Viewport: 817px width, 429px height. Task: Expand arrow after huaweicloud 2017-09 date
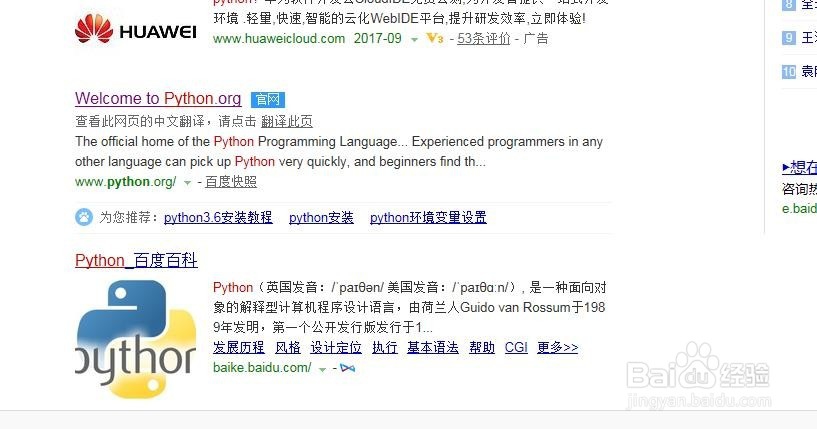click(x=414, y=40)
